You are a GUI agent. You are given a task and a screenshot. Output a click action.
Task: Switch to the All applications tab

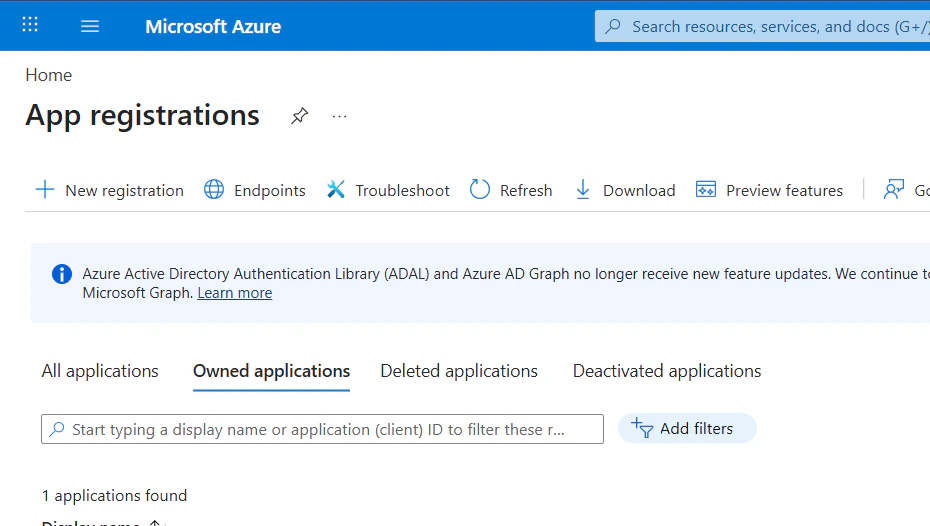[x=100, y=371]
